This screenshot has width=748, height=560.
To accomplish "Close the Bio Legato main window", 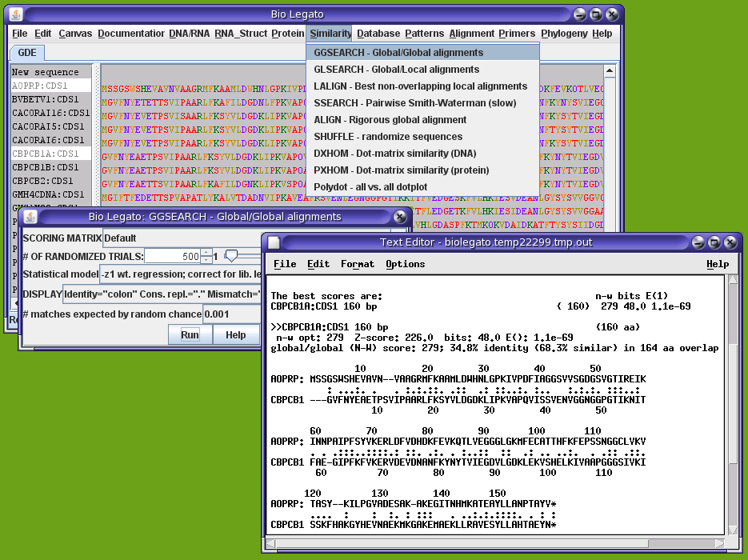I will pos(611,14).
